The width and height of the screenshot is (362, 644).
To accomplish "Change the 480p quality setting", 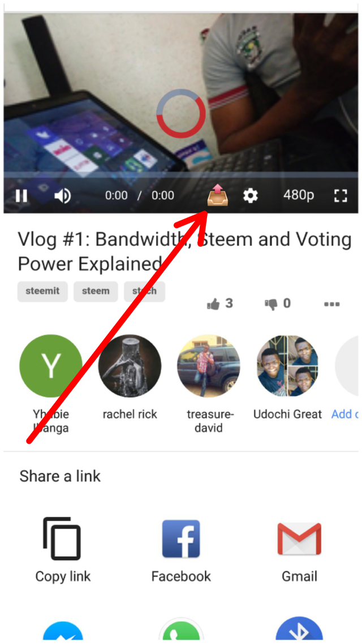I will tap(299, 195).
